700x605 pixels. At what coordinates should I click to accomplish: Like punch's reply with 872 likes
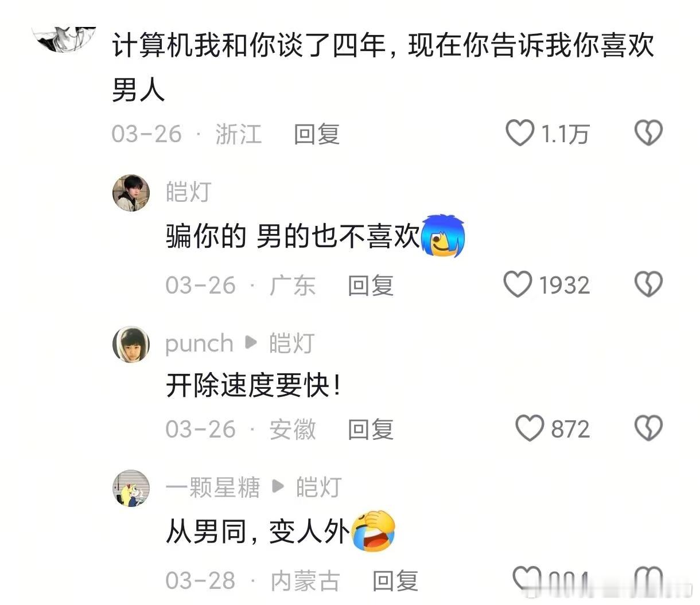click(x=530, y=428)
